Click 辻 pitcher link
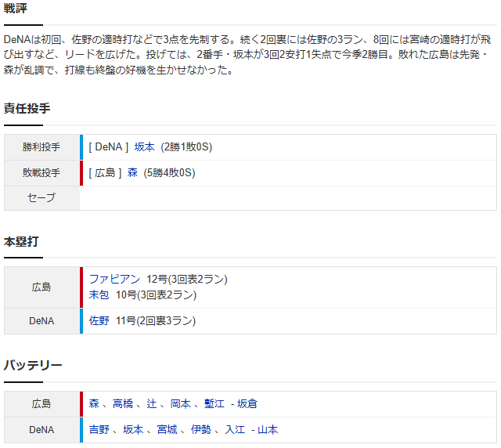The image size is (501, 448). point(151,403)
